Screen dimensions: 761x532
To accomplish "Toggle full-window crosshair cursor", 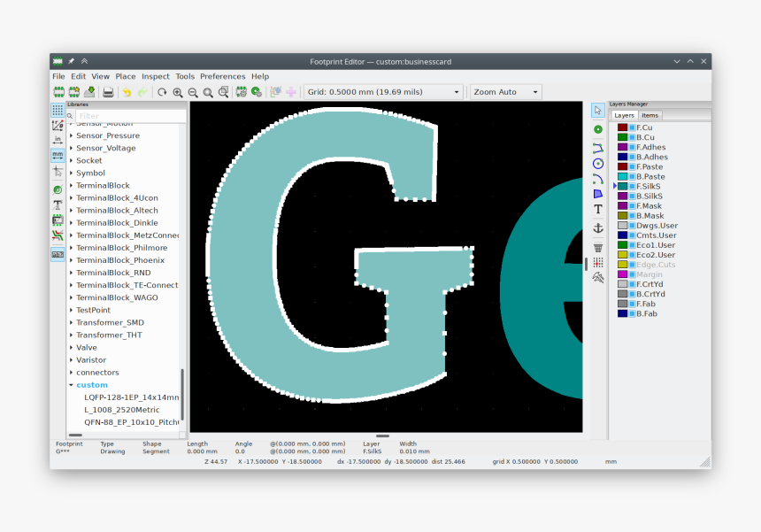I will pyautogui.click(x=58, y=171).
